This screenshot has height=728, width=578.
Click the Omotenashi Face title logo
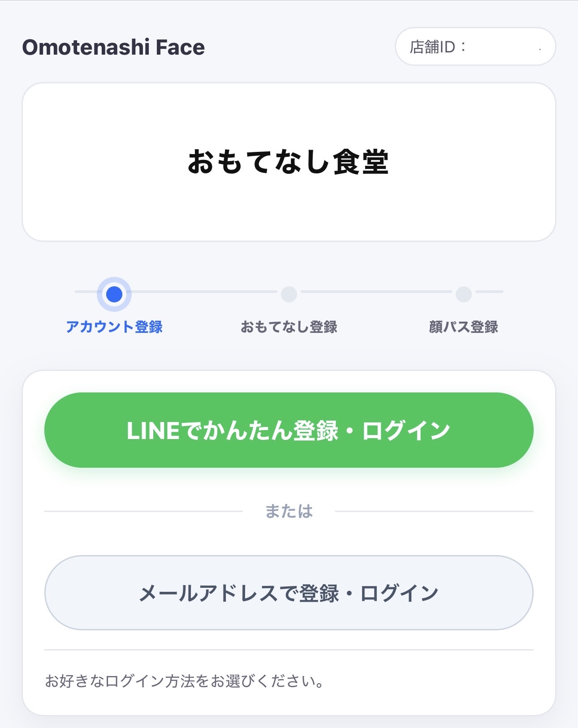(113, 47)
